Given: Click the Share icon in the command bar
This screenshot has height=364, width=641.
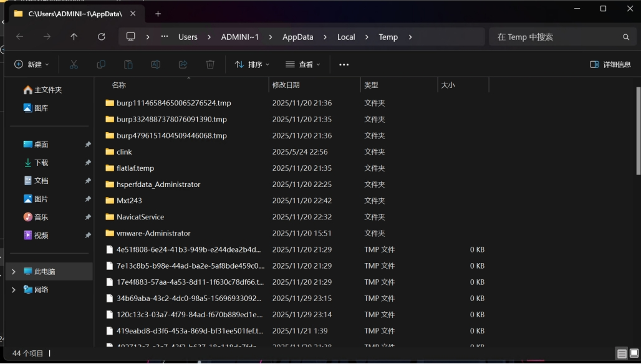Looking at the screenshot, I should click(x=182, y=64).
